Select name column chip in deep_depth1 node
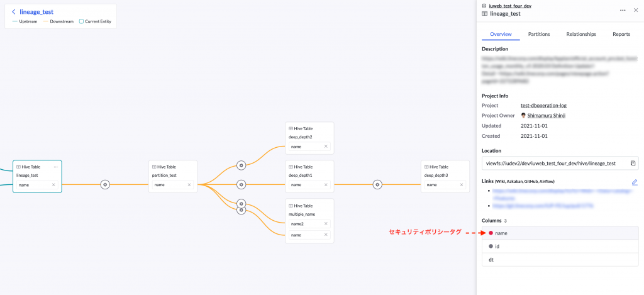 [x=309, y=185]
